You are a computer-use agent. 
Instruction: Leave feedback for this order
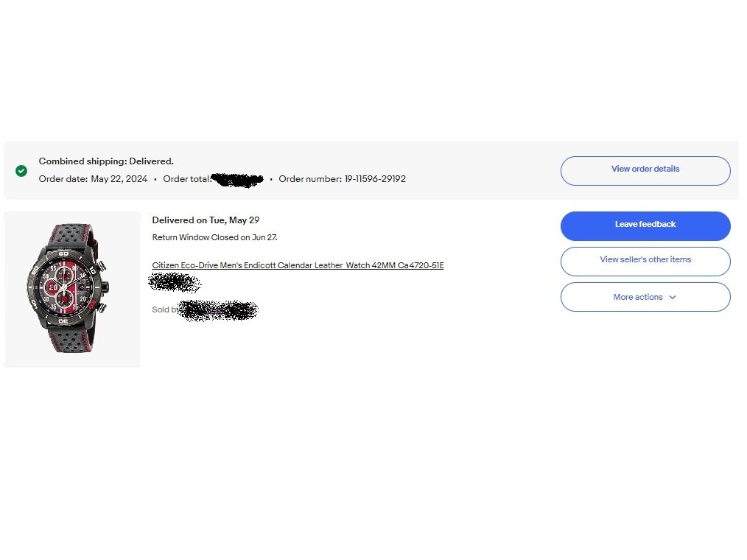pyautogui.click(x=645, y=226)
